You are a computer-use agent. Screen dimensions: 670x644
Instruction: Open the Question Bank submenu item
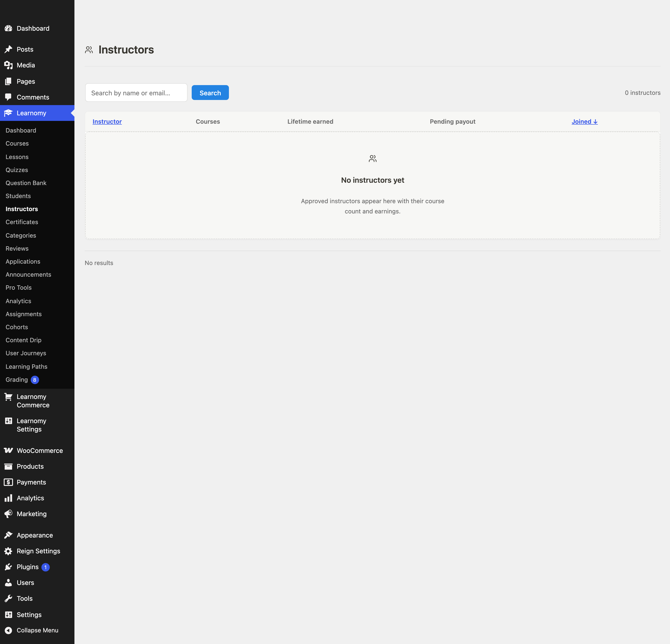click(x=26, y=183)
